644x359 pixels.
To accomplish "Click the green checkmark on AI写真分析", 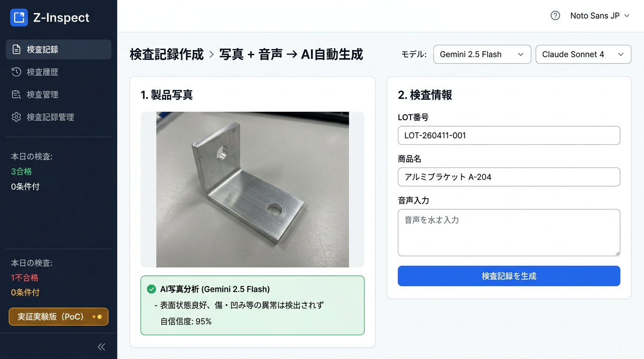I will point(151,289).
